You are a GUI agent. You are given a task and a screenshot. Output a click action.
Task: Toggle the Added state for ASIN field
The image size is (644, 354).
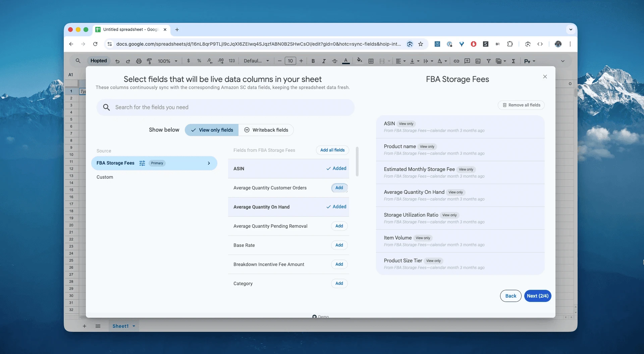[x=336, y=168]
